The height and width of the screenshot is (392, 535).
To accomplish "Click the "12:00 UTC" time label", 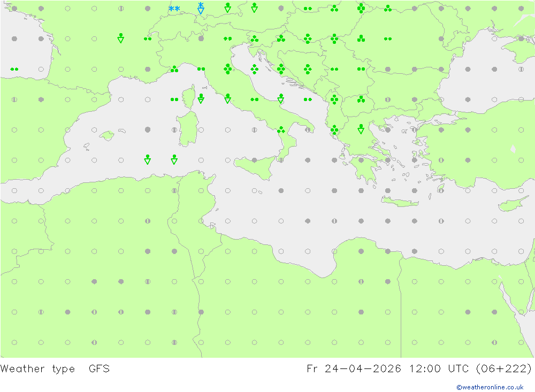I will [439, 369].
